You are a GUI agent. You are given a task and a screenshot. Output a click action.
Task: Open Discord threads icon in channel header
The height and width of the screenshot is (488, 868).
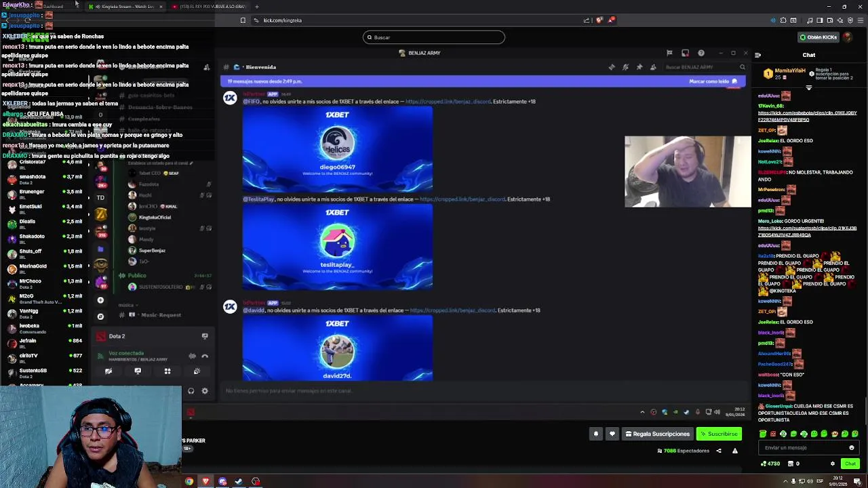(x=612, y=67)
